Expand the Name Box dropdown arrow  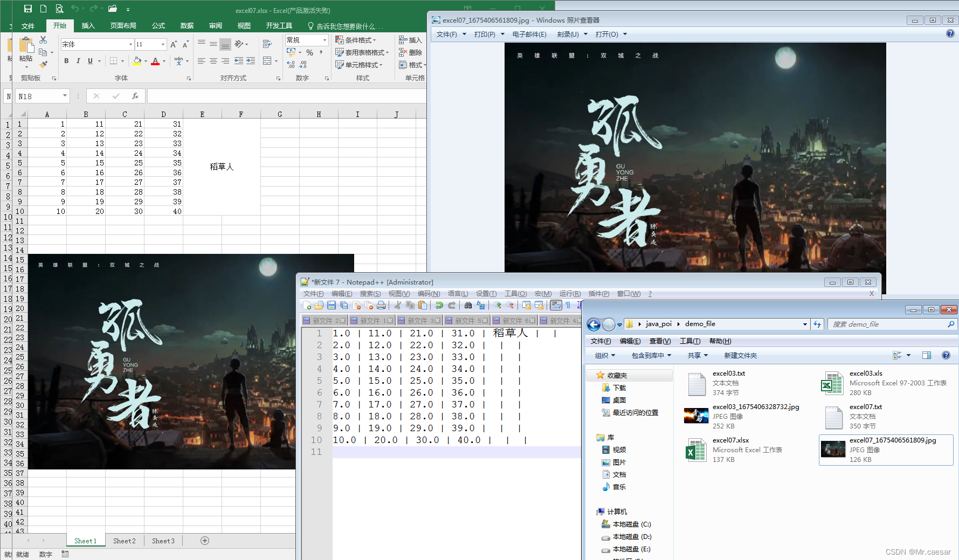tap(65, 96)
